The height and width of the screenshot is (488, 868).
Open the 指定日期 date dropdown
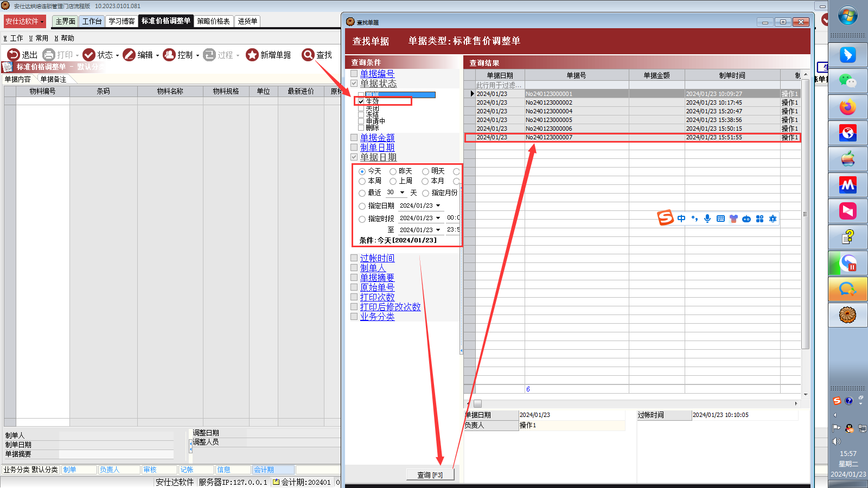coord(438,206)
